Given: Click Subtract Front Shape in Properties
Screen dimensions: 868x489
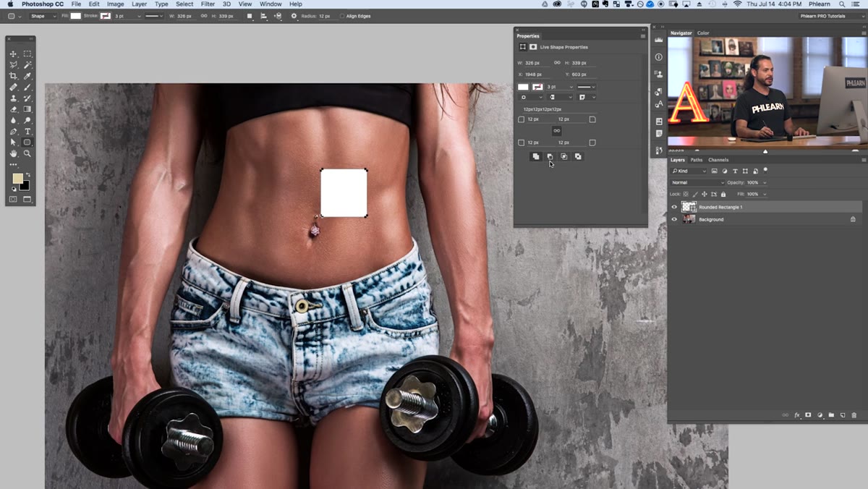Looking at the screenshot, I should (550, 156).
